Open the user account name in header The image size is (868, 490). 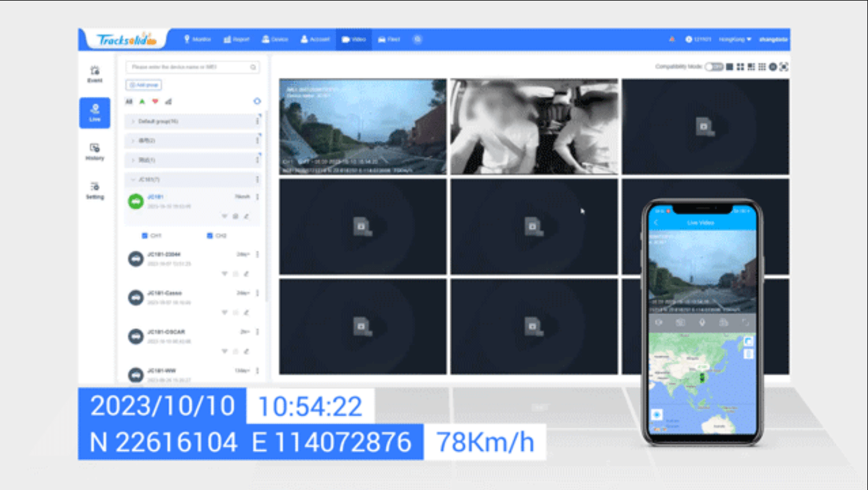click(774, 39)
